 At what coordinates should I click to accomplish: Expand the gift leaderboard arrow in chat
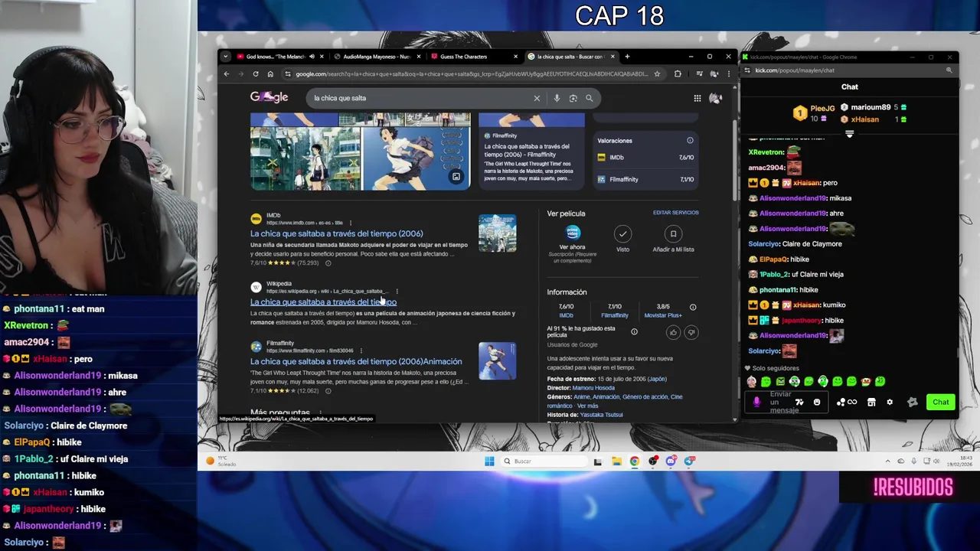pyautogui.click(x=849, y=134)
